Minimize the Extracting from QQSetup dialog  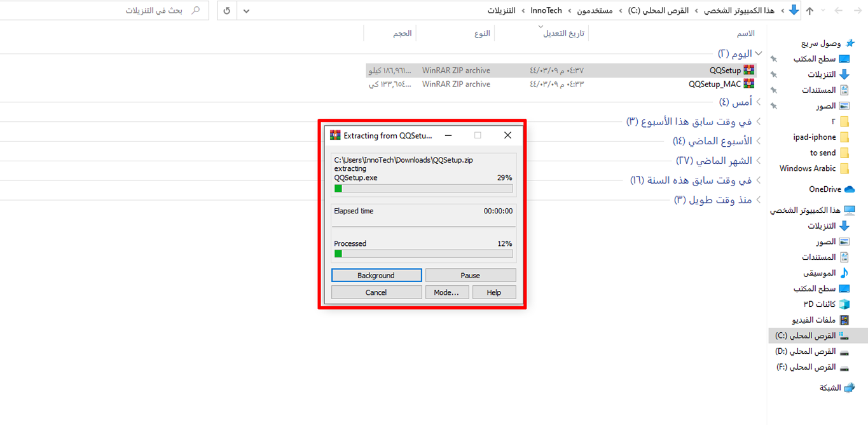tap(448, 135)
